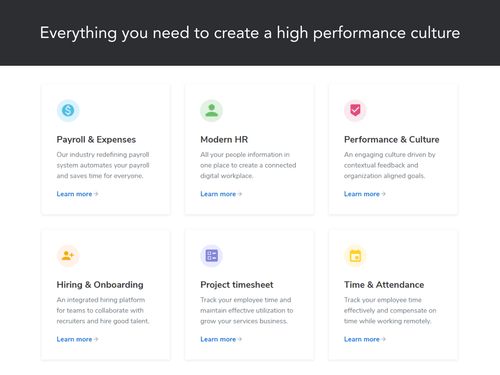Click the 'An engaging culture driven by' description
Image resolution: width=500 pixels, height=375 pixels.
(x=390, y=165)
